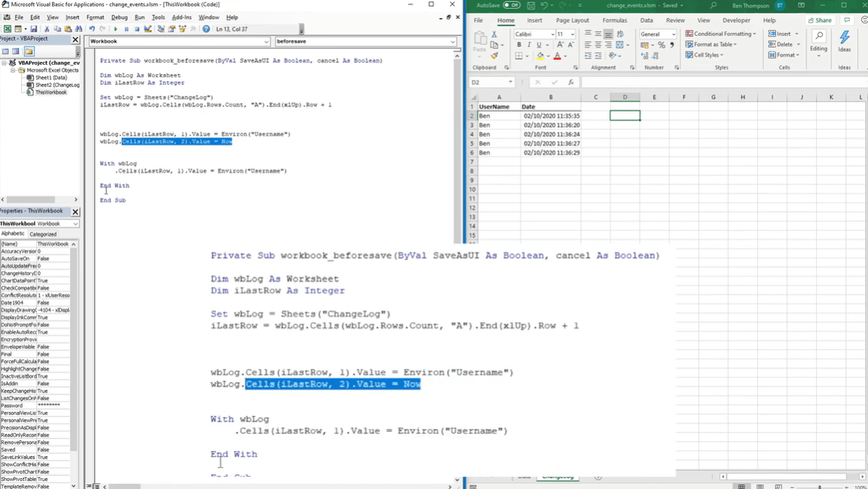The width and height of the screenshot is (868, 489).
Task: Open the Workbook object dropdown
Action: coord(179,41)
